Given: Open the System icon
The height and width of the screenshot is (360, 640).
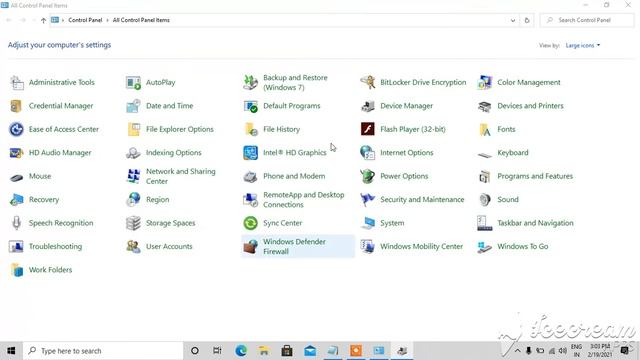Looking at the screenshot, I should pyautogui.click(x=367, y=223).
